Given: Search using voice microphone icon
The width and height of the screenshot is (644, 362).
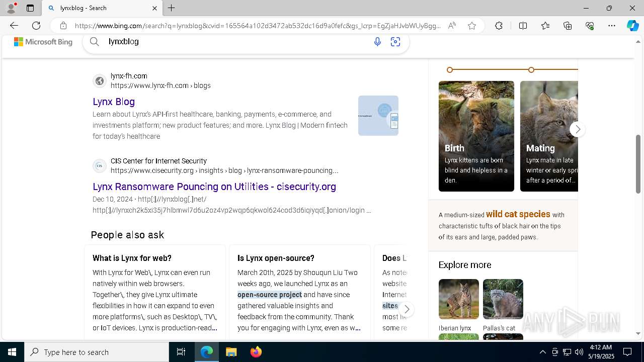Looking at the screenshot, I should tap(377, 42).
